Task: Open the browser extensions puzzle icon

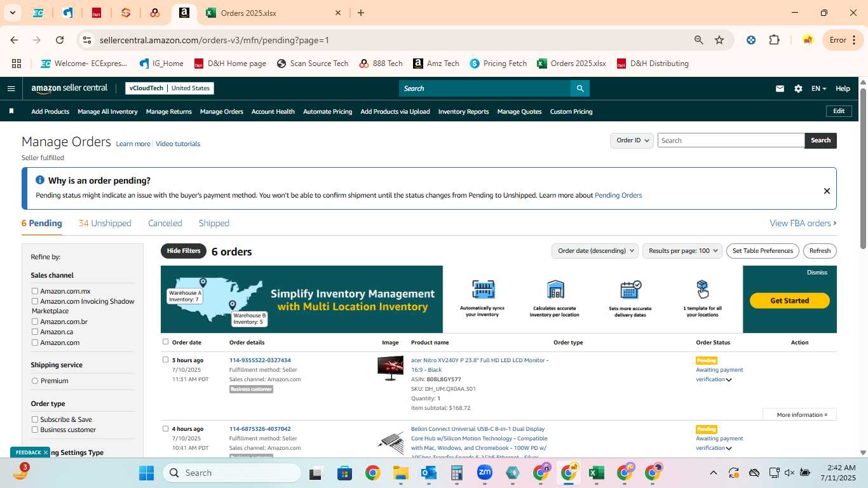Action: pyautogui.click(x=774, y=40)
